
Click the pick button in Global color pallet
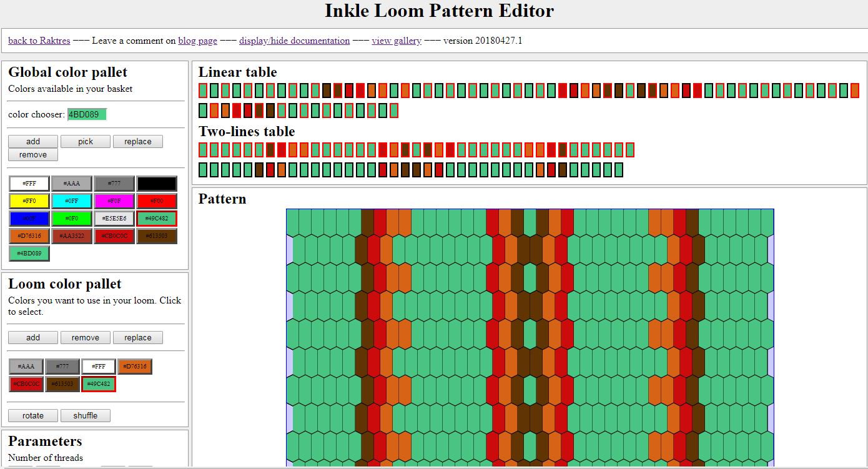(86, 141)
